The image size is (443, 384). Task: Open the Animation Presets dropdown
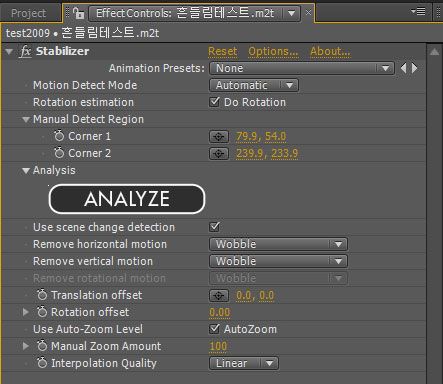point(302,68)
